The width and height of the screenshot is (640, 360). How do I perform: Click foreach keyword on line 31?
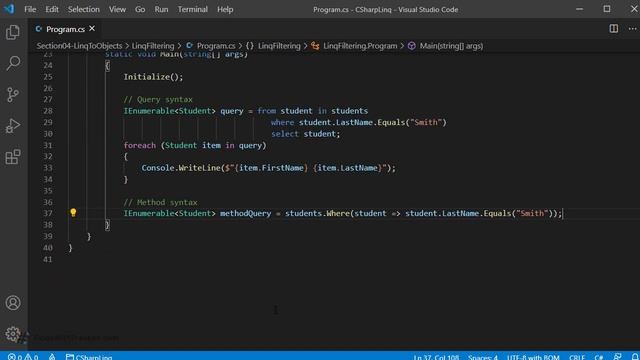tap(140, 145)
